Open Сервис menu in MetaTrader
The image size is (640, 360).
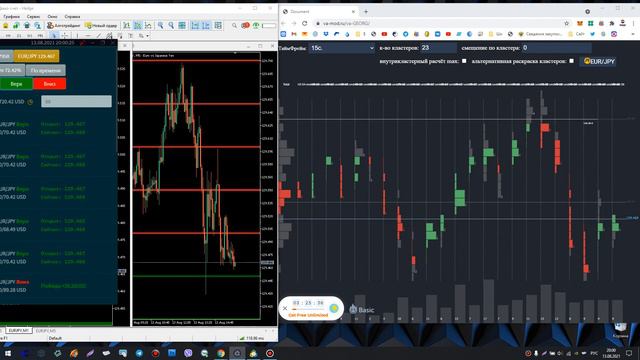33,17
